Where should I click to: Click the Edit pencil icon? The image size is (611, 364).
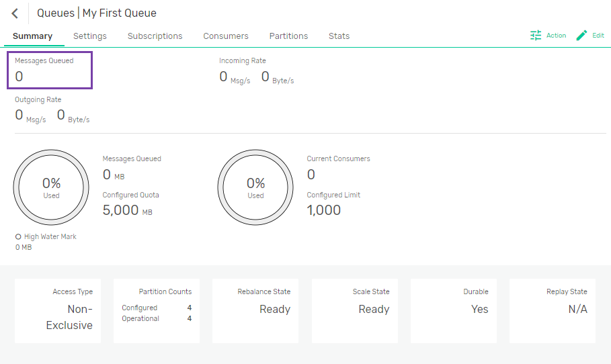coord(582,36)
